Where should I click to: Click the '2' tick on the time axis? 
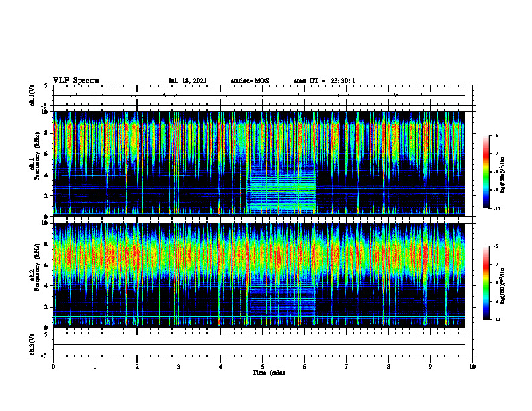(137, 367)
